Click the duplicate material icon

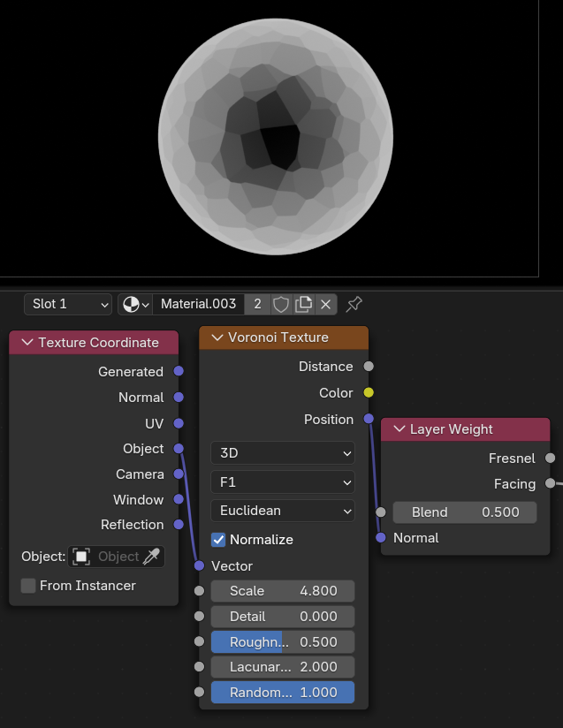click(x=303, y=304)
